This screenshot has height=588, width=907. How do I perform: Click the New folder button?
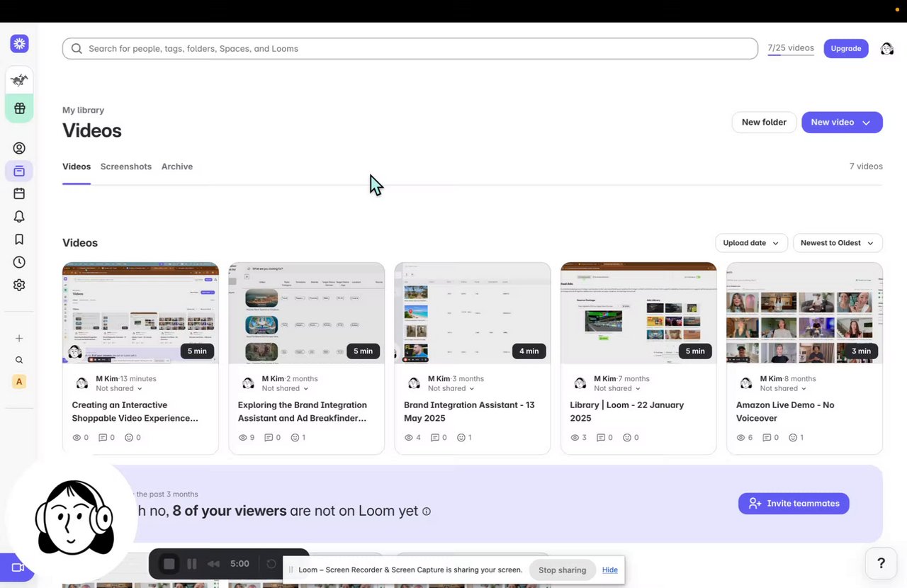tap(764, 123)
